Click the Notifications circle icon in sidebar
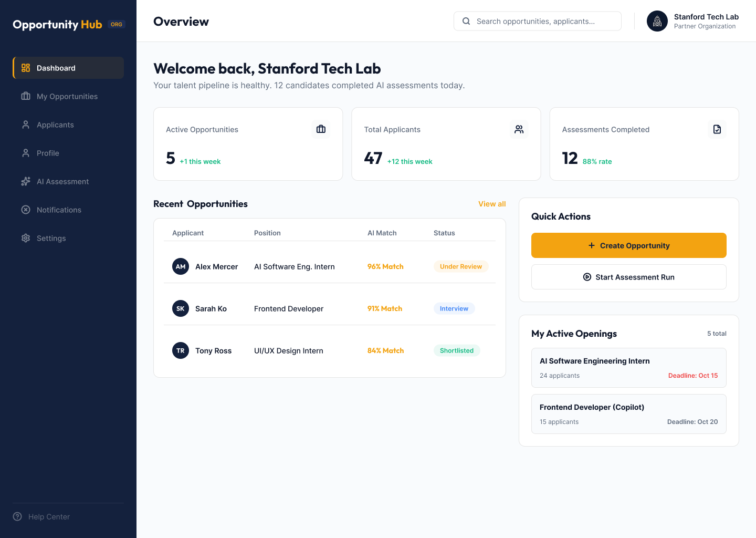This screenshot has height=538, width=756. tap(26, 210)
